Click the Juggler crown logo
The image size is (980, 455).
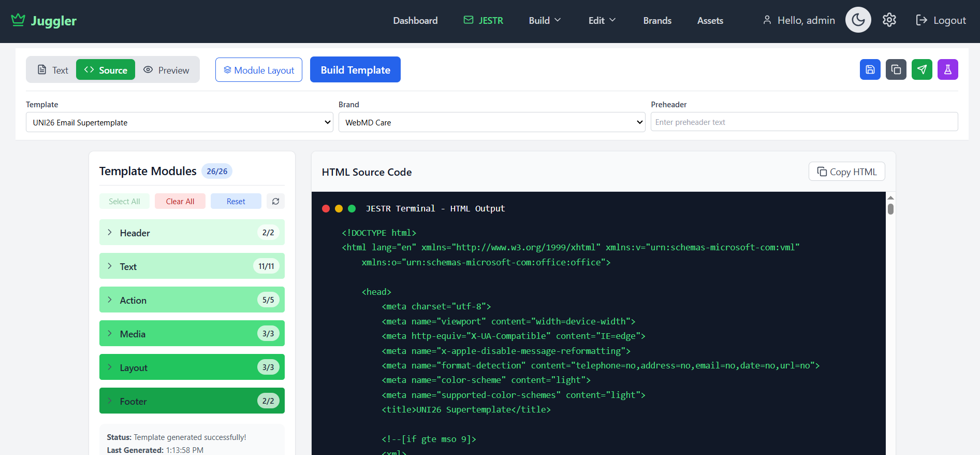(x=18, y=20)
